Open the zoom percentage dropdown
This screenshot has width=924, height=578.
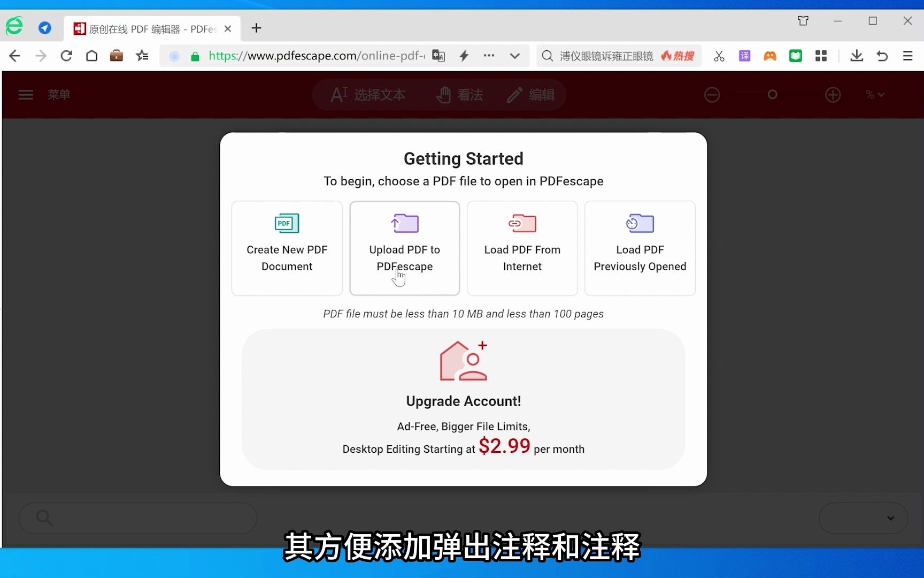(874, 95)
